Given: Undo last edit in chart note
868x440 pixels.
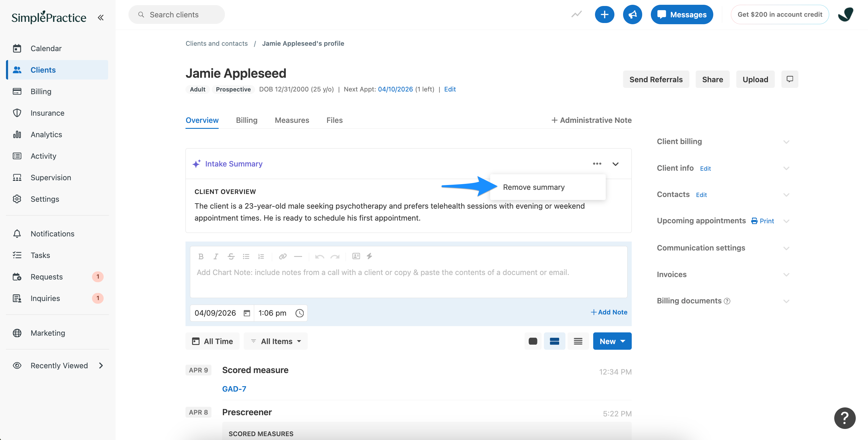Looking at the screenshot, I should 319,256.
